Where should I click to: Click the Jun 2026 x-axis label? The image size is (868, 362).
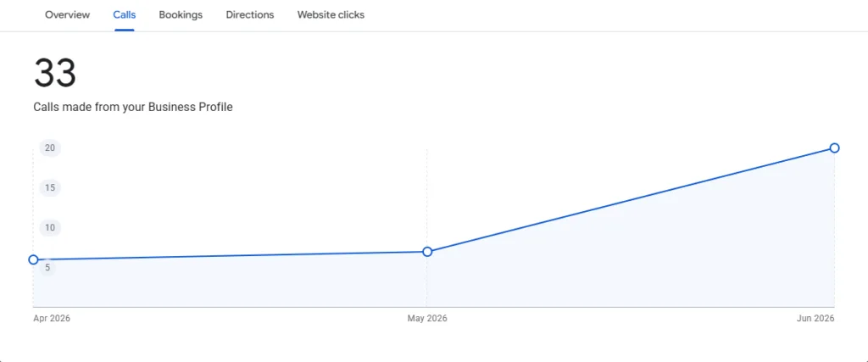pos(815,318)
